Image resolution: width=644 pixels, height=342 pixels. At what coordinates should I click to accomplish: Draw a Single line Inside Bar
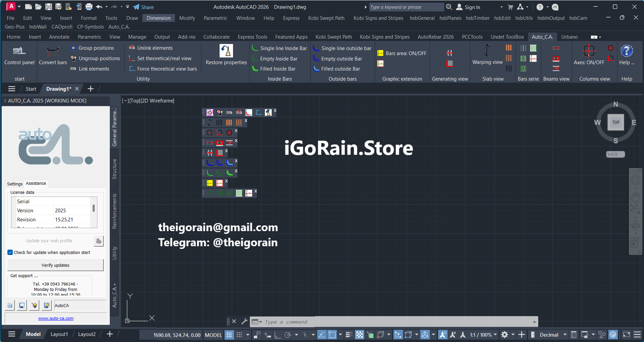279,48
